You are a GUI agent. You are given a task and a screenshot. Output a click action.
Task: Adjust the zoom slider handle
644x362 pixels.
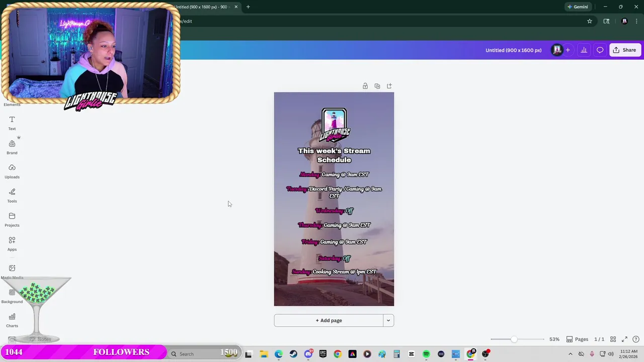click(x=514, y=339)
